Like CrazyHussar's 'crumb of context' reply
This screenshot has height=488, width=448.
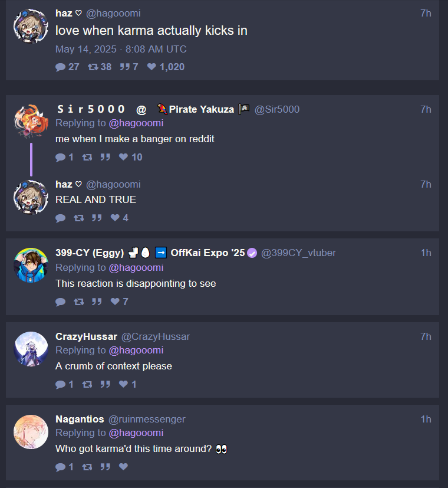coord(123,384)
